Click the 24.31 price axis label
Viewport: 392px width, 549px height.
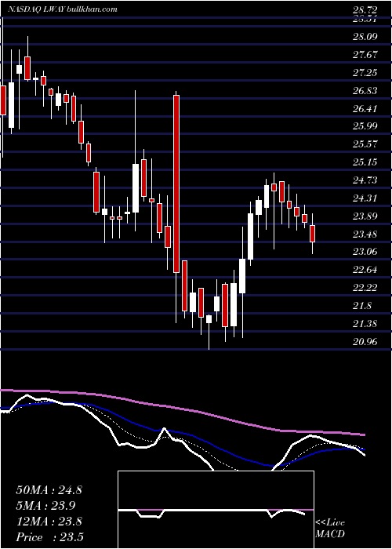pos(365,198)
